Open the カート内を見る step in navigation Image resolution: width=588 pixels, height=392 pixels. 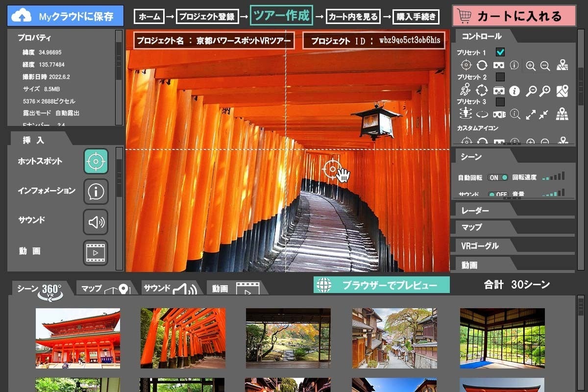pos(353,17)
